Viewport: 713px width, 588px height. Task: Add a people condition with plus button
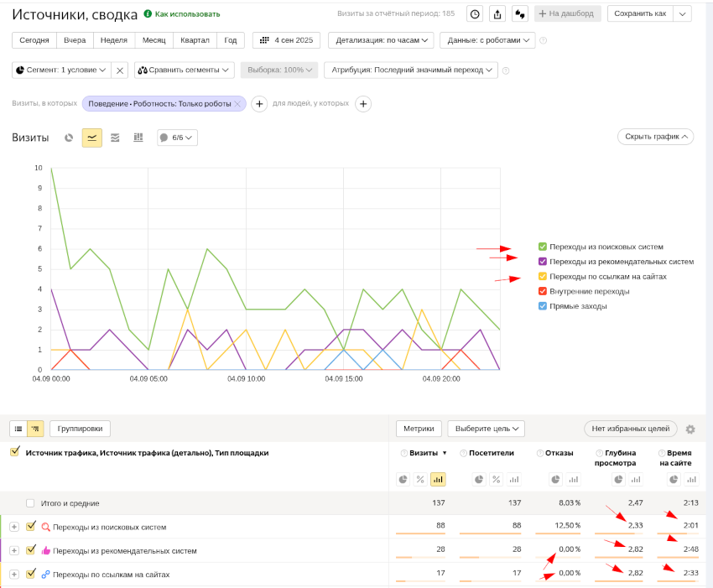point(363,104)
